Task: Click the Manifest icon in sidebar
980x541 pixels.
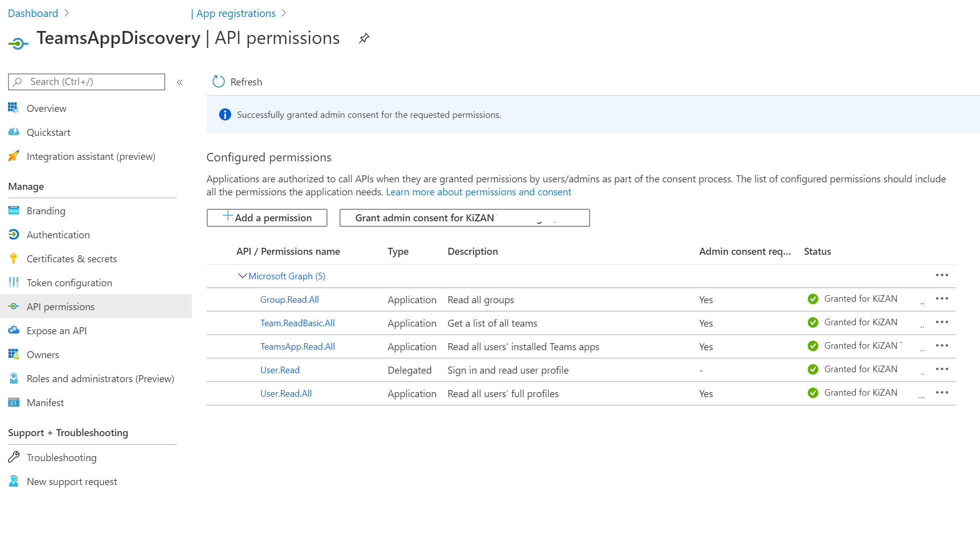Action: click(x=13, y=402)
